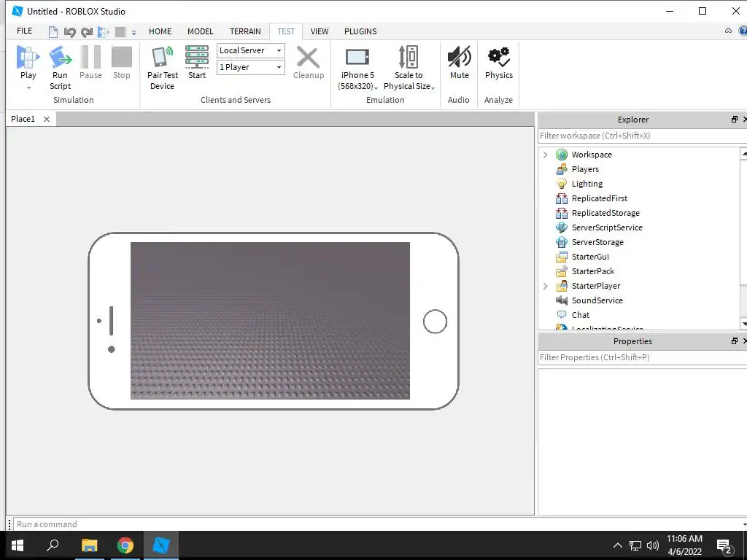Select Chat in Explorer

pyautogui.click(x=580, y=315)
